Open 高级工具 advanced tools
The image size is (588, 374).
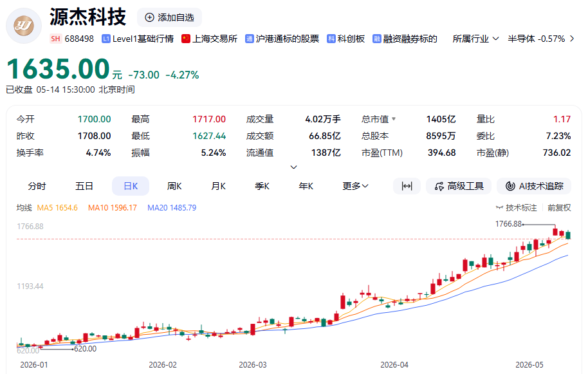click(459, 186)
